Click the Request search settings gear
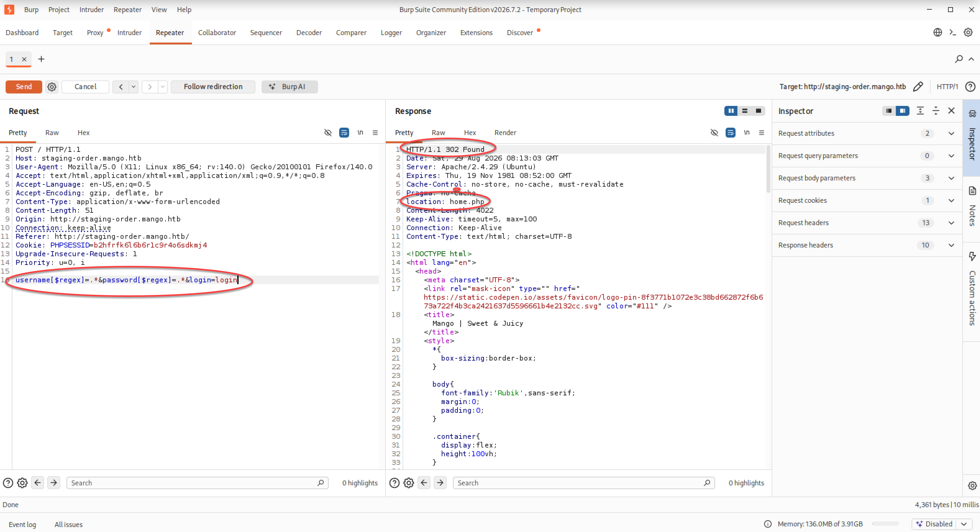The width and height of the screenshot is (980, 532). pyautogui.click(x=22, y=483)
